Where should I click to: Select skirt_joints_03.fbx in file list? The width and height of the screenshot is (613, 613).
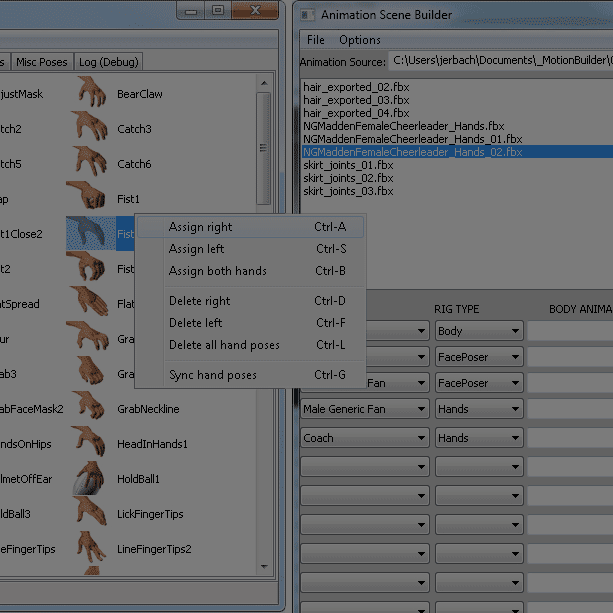click(x=348, y=191)
